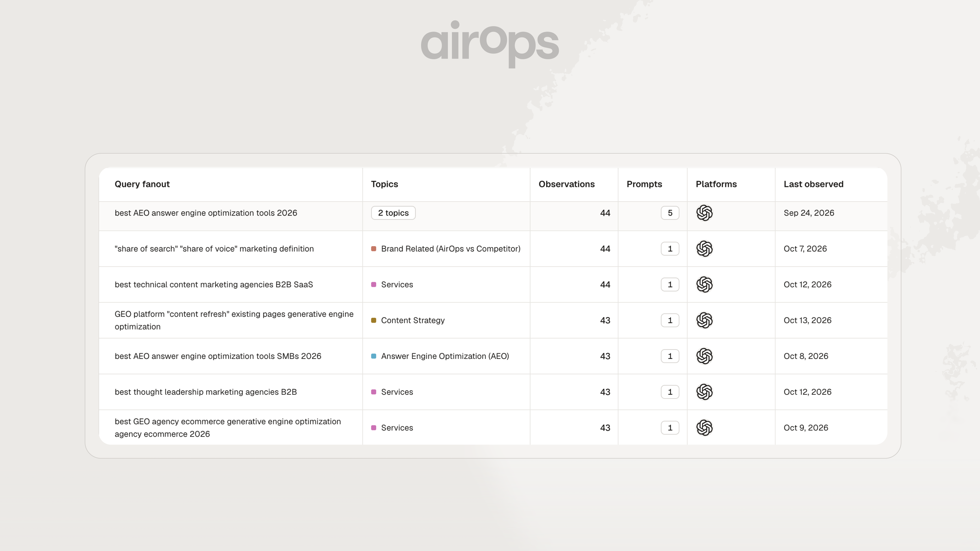Image resolution: width=980 pixels, height=551 pixels.
Task: Click the "Brand Related (AirOps vs Competitor)" topic
Action: (x=451, y=249)
